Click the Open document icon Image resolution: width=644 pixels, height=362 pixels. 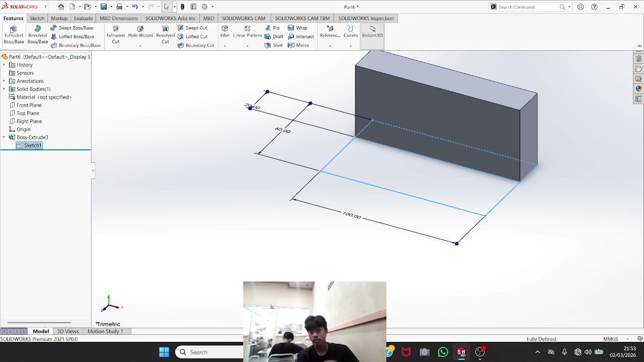[x=88, y=7]
